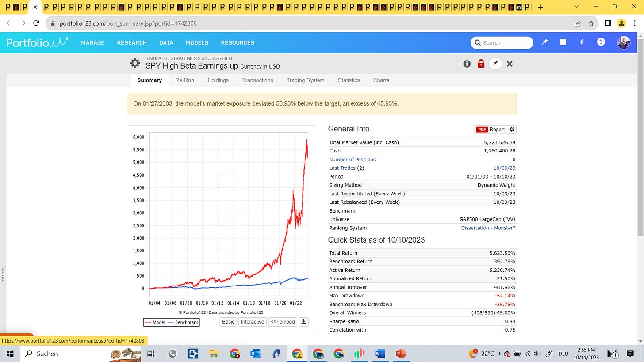The width and height of the screenshot is (644, 362).
Task: Reload the page with the refresh icon
Action: pyautogui.click(x=36, y=23)
